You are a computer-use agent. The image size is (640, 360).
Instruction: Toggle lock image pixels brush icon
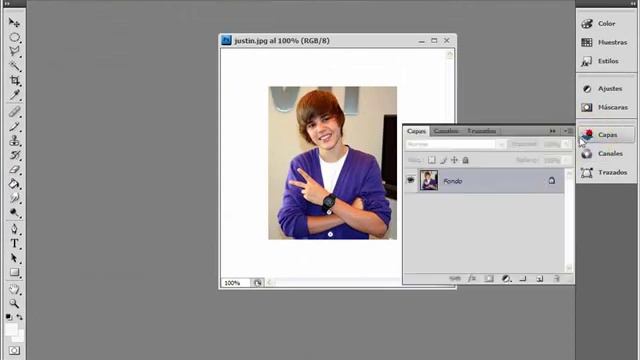pos(443,160)
